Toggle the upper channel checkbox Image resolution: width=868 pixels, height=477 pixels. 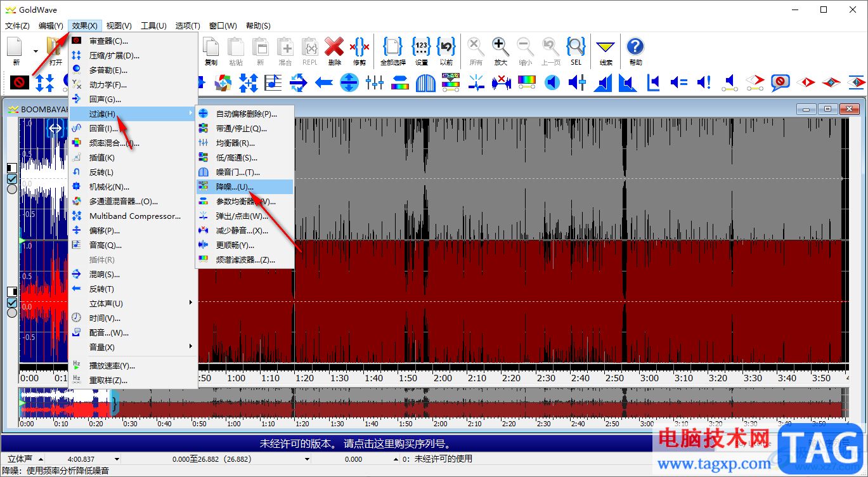[x=12, y=180]
